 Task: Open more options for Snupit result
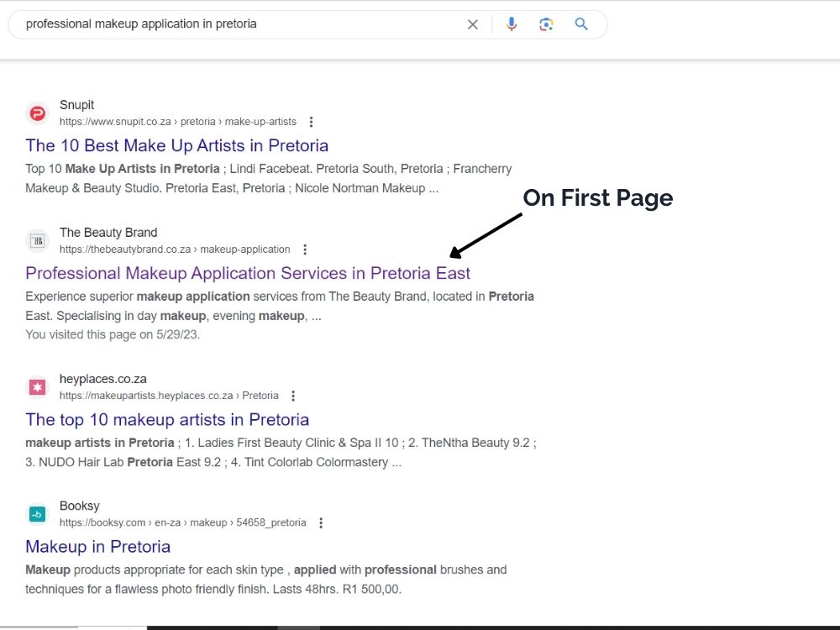(x=312, y=122)
